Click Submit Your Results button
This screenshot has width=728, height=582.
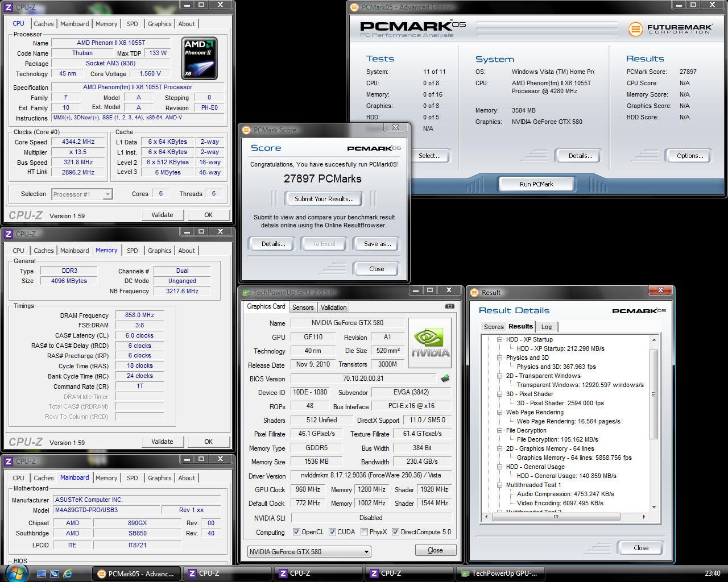click(x=324, y=199)
